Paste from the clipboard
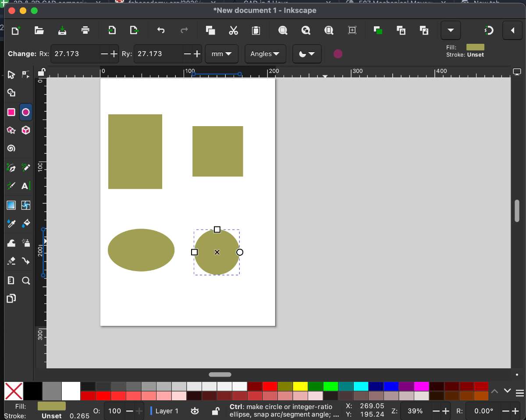526x420 pixels. 256,30
